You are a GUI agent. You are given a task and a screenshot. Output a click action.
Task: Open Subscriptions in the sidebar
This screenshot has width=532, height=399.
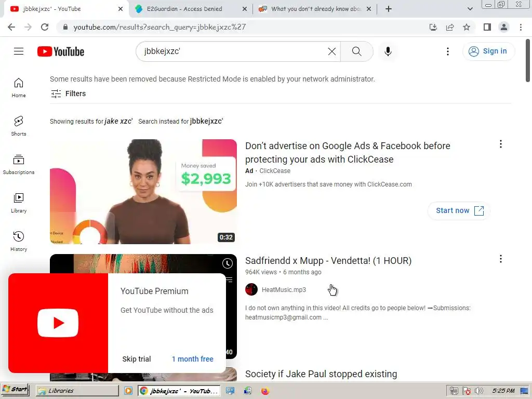click(x=19, y=165)
